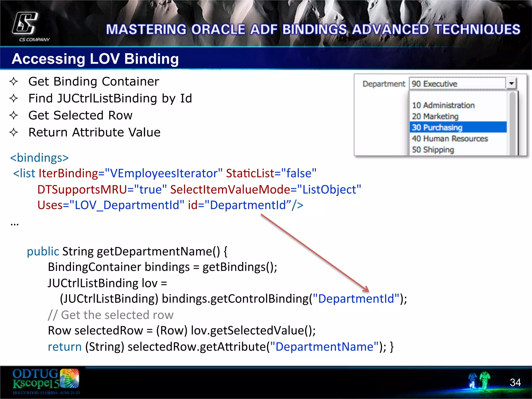
Task: Click the Uses="LOV_DepartmentId" attribute
Action: point(111,205)
